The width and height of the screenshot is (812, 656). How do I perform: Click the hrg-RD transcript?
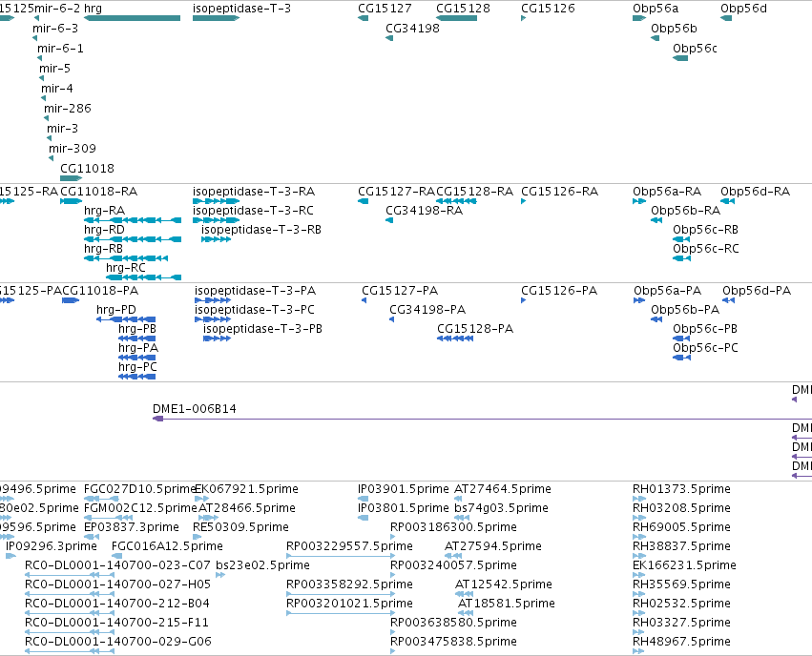pyautogui.click(x=133, y=239)
